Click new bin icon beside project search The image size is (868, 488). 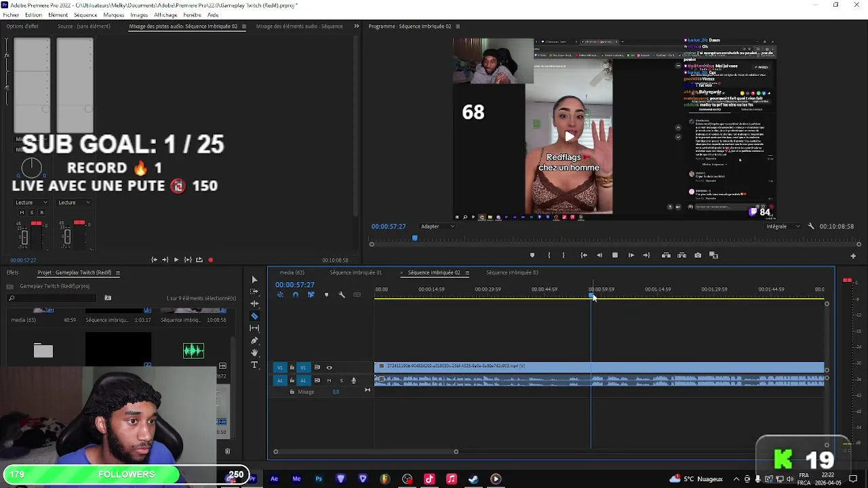click(108, 298)
